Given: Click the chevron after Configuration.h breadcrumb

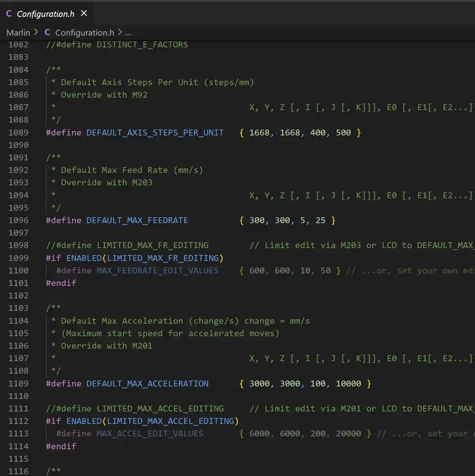Looking at the screenshot, I should [120, 33].
